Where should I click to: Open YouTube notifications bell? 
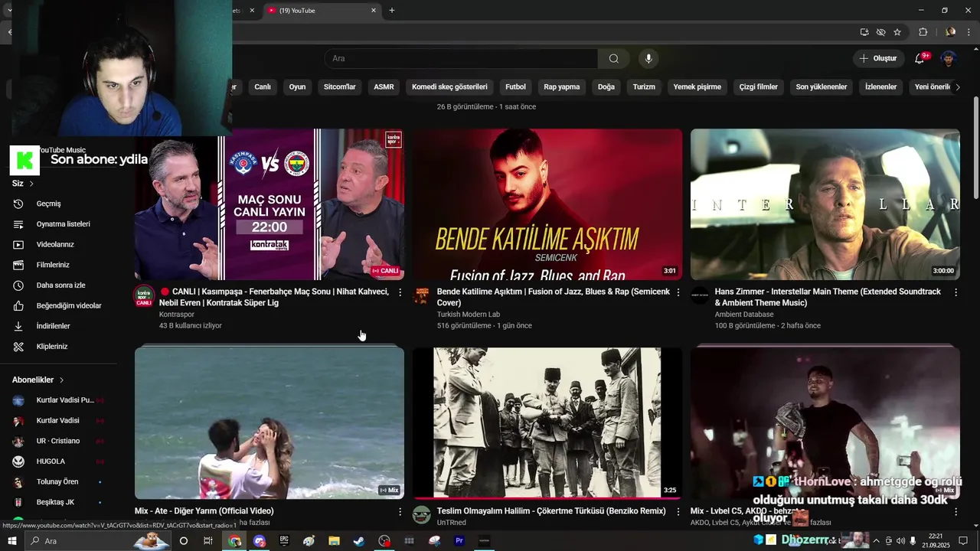(x=920, y=59)
